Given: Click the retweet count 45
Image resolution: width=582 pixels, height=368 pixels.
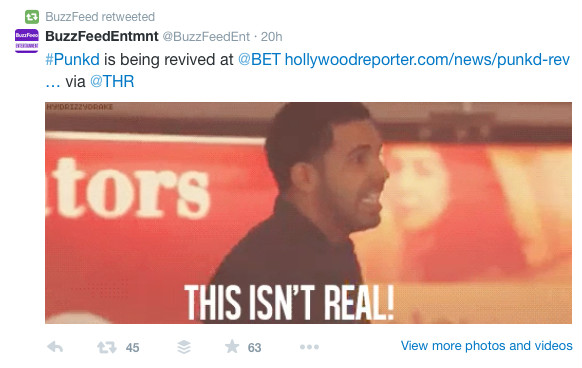Looking at the screenshot, I should click(133, 348).
